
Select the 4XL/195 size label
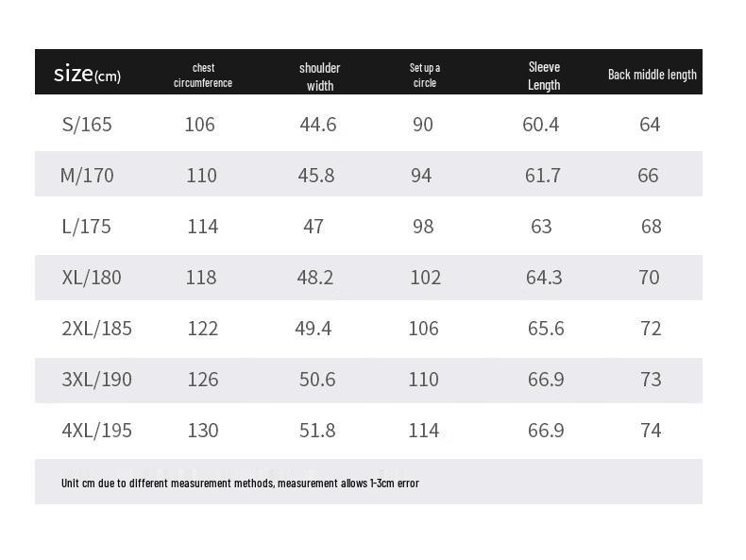96,431
